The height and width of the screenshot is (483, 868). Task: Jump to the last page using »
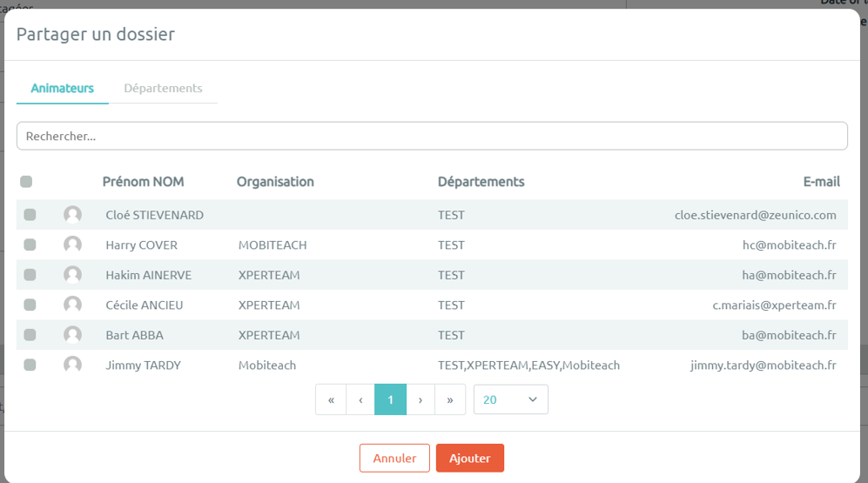coord(450,399)
